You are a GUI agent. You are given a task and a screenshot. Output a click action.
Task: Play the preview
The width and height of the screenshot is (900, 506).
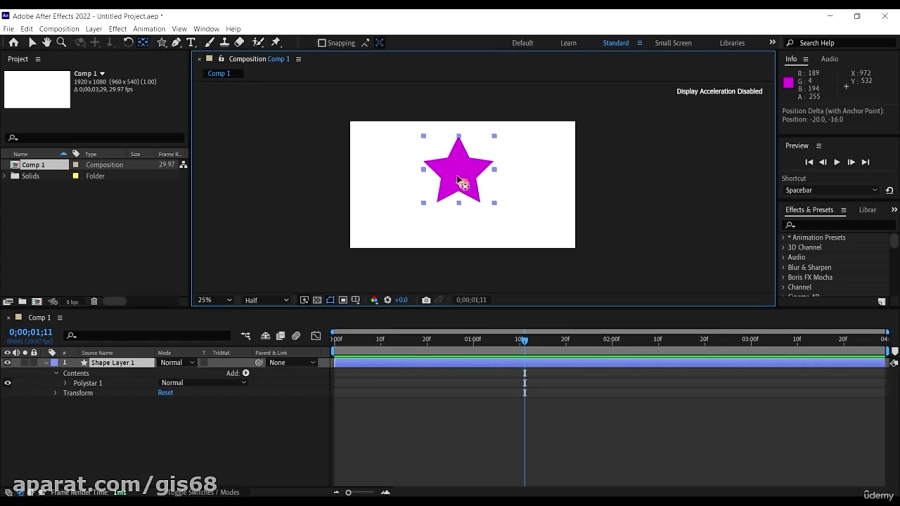coord(837,162)
